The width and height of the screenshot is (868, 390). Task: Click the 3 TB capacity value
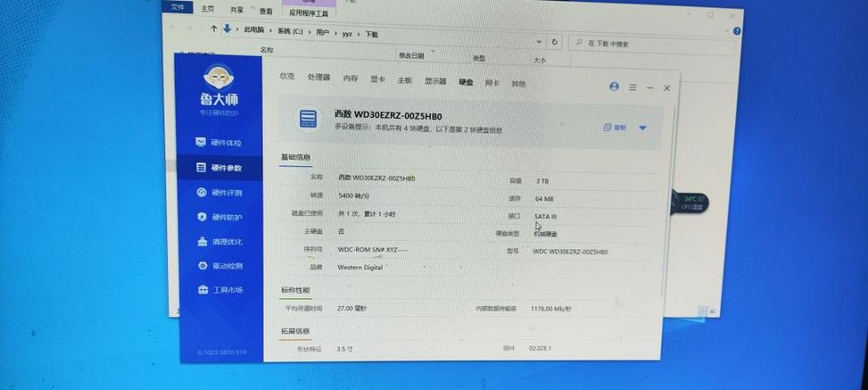(x=542, y=181)
